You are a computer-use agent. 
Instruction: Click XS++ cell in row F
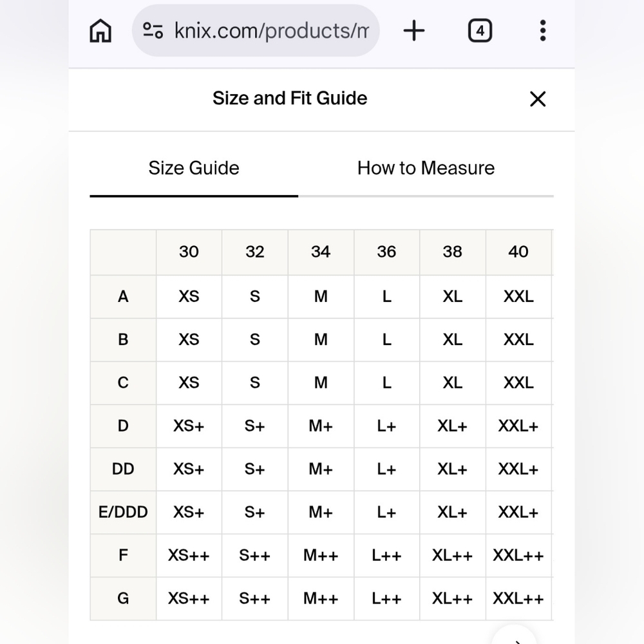pos(189,555)
